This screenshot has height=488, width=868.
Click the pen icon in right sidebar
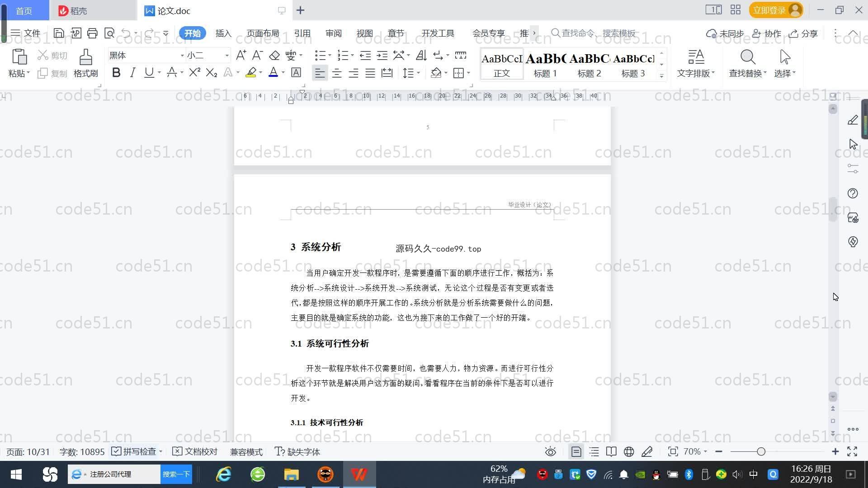click(x=853, y=120)
